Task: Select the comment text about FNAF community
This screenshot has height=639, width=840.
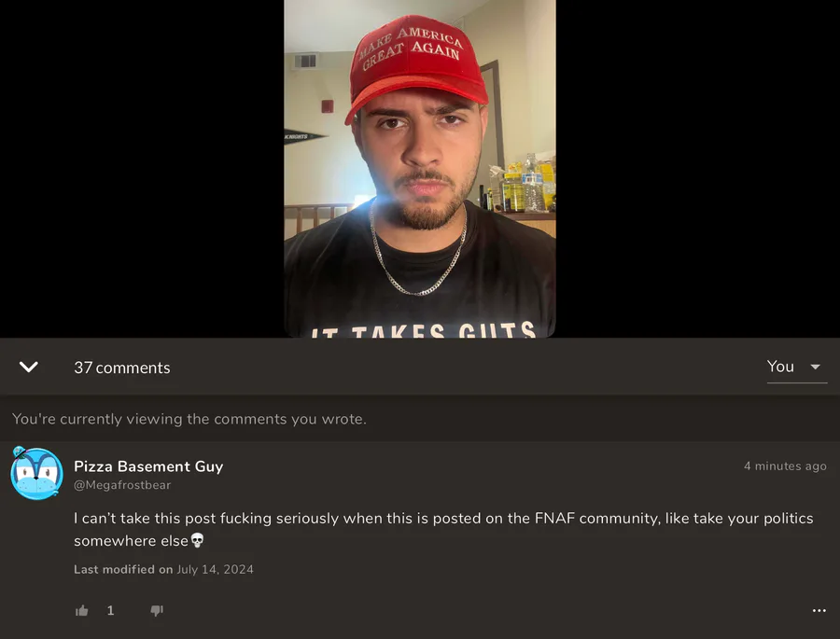Action: coord(443,529)
